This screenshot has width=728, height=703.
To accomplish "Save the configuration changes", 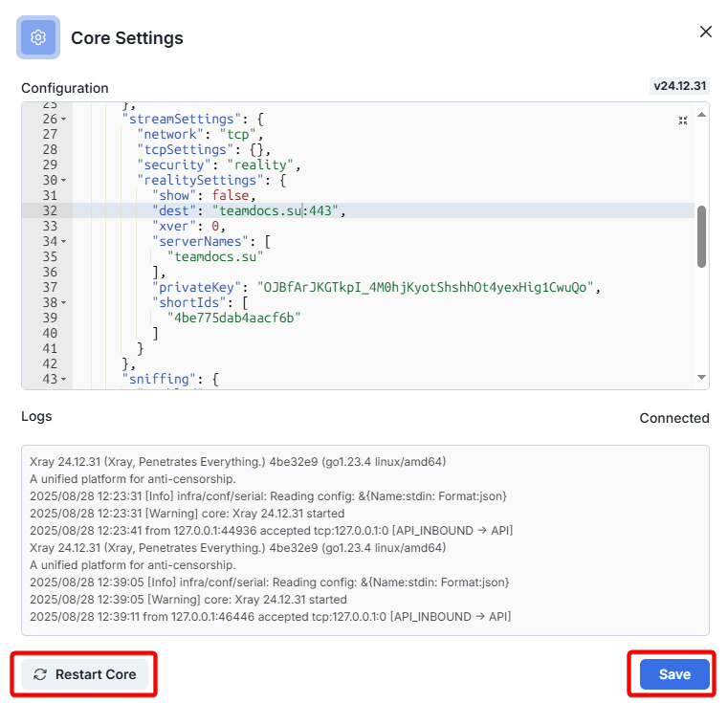I will 673,674.
